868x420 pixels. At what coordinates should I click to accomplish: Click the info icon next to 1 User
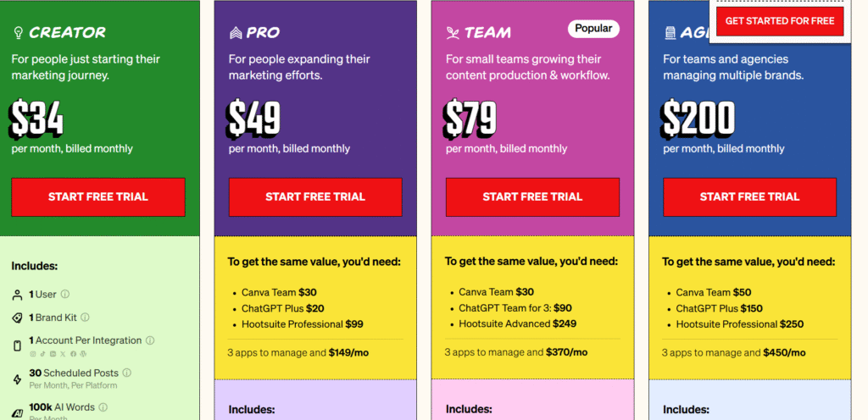pos(65,294)
